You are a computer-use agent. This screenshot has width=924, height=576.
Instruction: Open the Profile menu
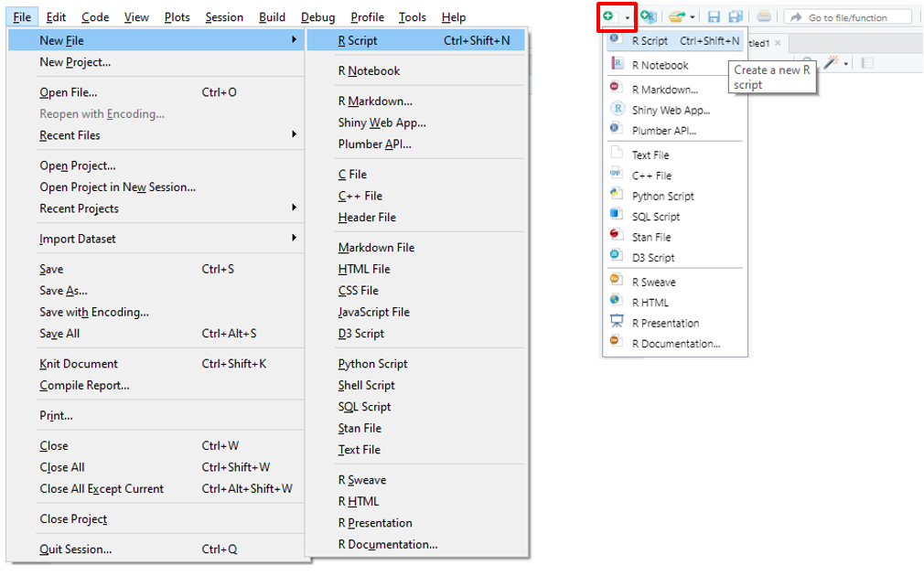(368, 17)
